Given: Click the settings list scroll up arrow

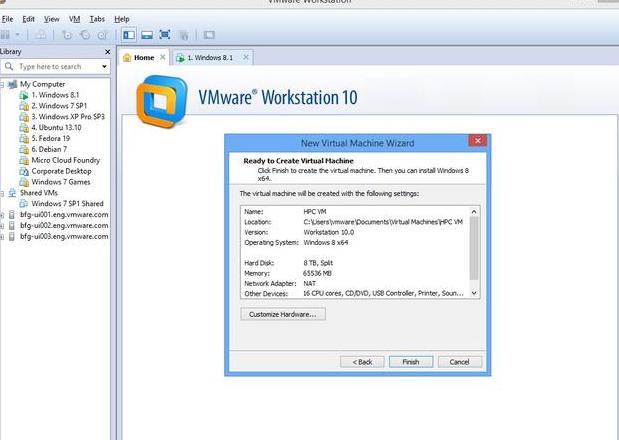Looking at the screenshot, I should (474, 212).
